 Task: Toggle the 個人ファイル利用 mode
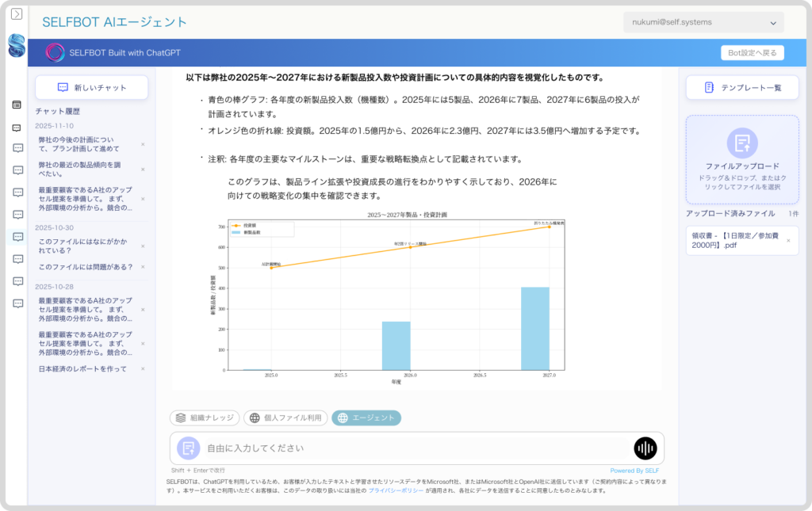pos(286,418)
